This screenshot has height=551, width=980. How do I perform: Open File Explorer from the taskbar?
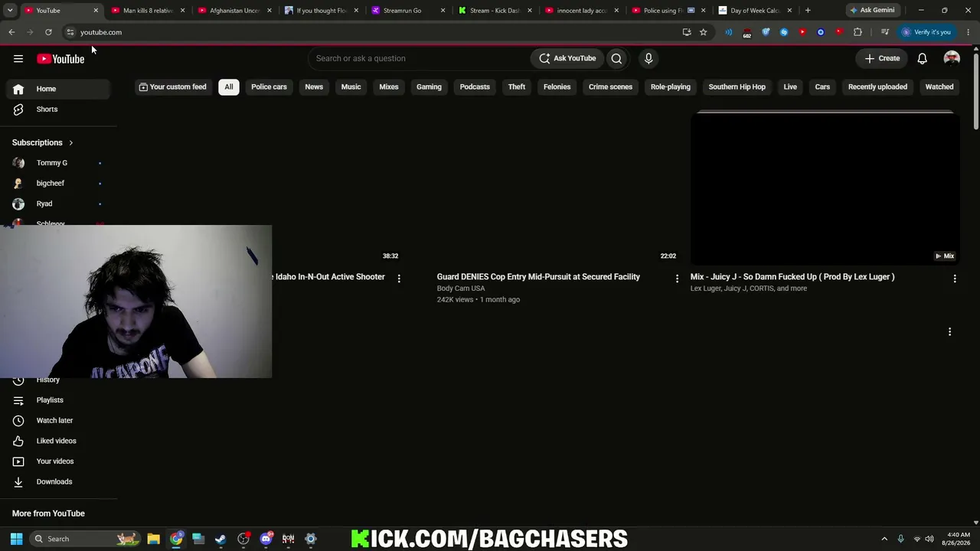coord(153,539)
